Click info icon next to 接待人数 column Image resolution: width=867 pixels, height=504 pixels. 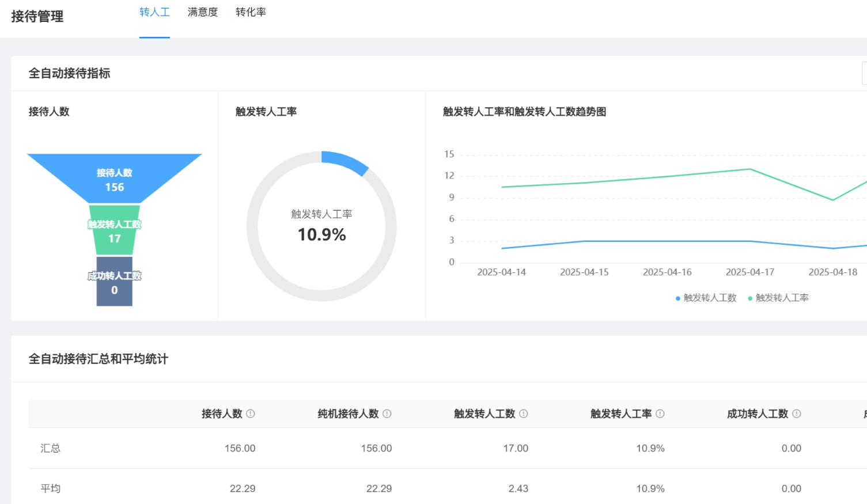(x=251, y=414)
